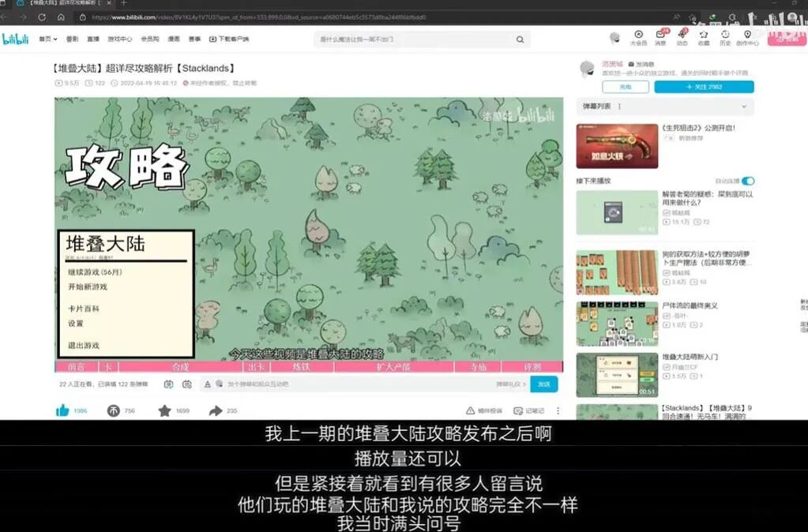Image resolution: width=808 pixels, height=532 pixels.
Task: Jump to the 合成 chapter segment
Action: (x=180, y=367)
